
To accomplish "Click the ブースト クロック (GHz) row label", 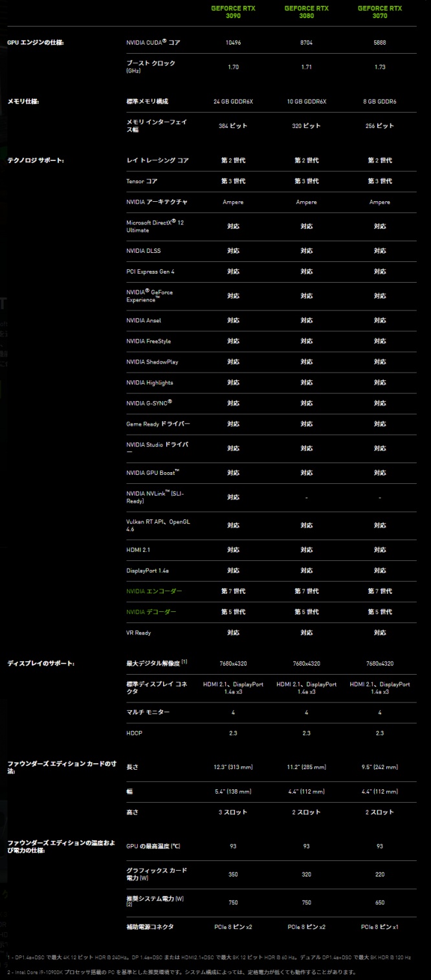I will point(151,66).
